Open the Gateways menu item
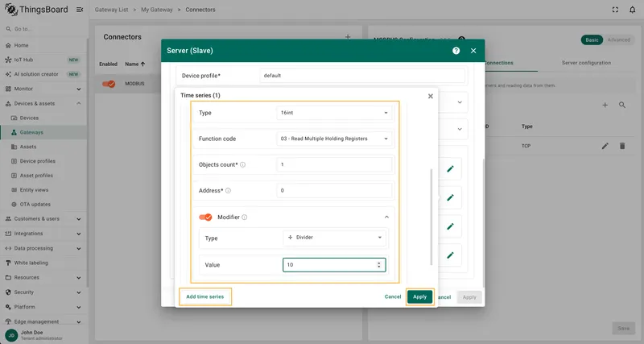 43,132
